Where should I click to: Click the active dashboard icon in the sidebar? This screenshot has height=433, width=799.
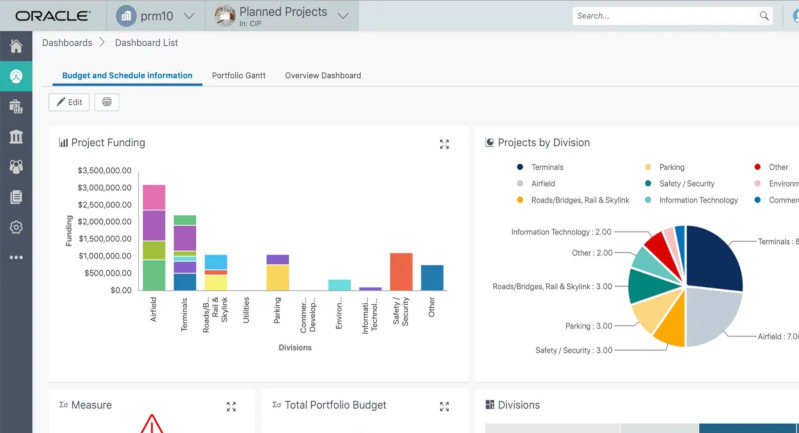coord(16,76)
